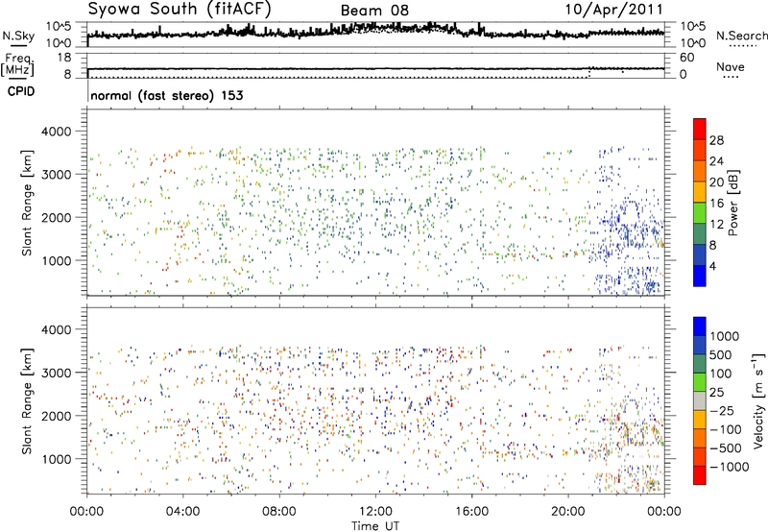This screenshot has width=768, height=532.
Task: Pick the light green power colorbar segment between 12 and 16
Action: pos(700,212)
